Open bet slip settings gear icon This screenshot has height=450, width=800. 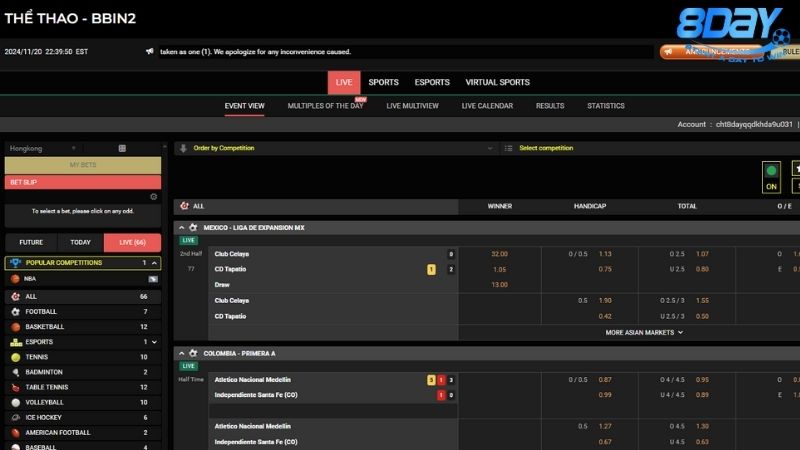click(x=154, y=197)
